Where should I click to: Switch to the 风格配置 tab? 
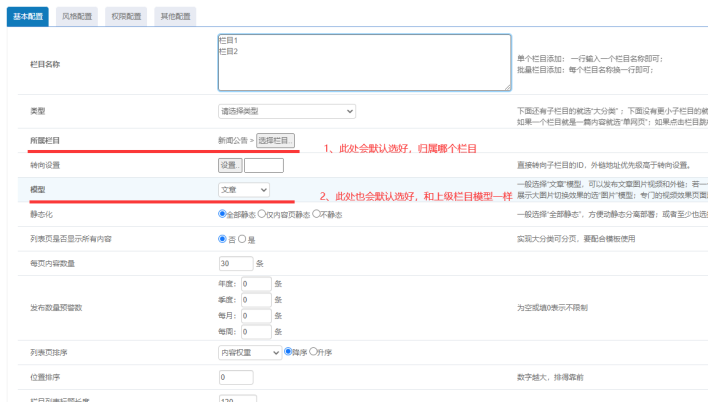click(x=81, y=16)
